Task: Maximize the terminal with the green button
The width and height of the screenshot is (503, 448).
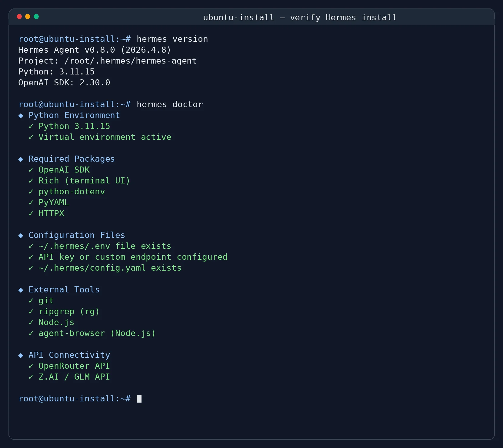Action: [36, 17]
